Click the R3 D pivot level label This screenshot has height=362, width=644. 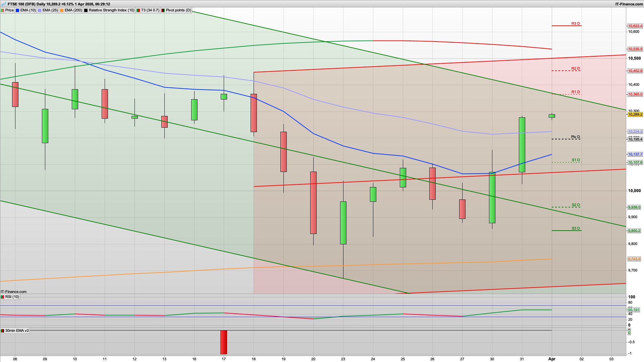[576, 24]
